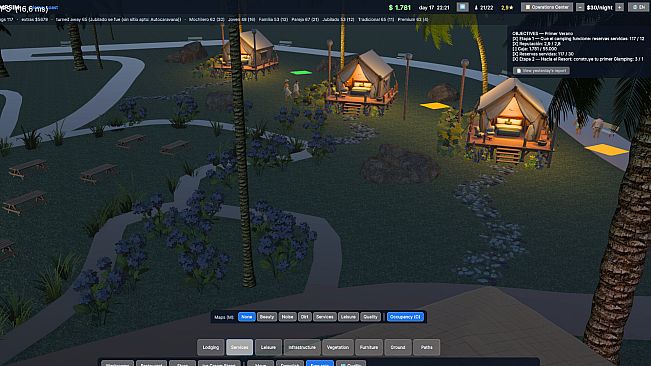Viewport: 651px width, 366px height.
Task: Show the Beauty map overlay
Action: [x=267, y=317]
